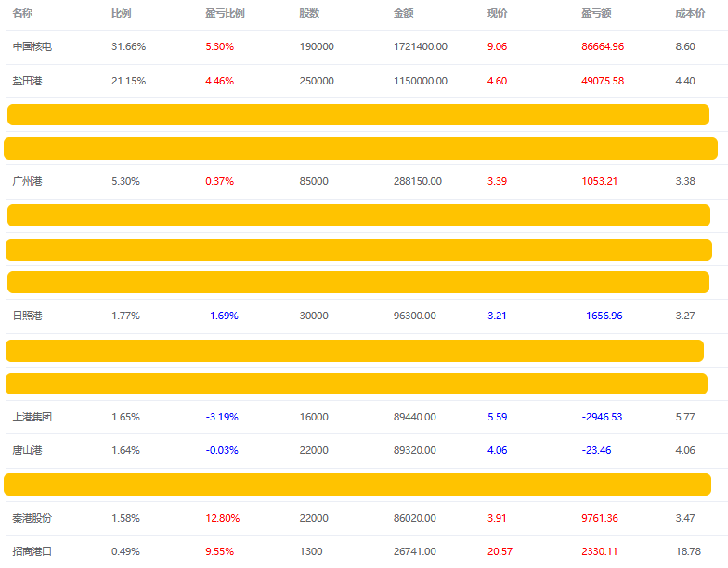Image resolution: width=728 pixels, height=568 pixels.
Task: Select the 秦港股份 stock name
Action: (x=32, y=518)
